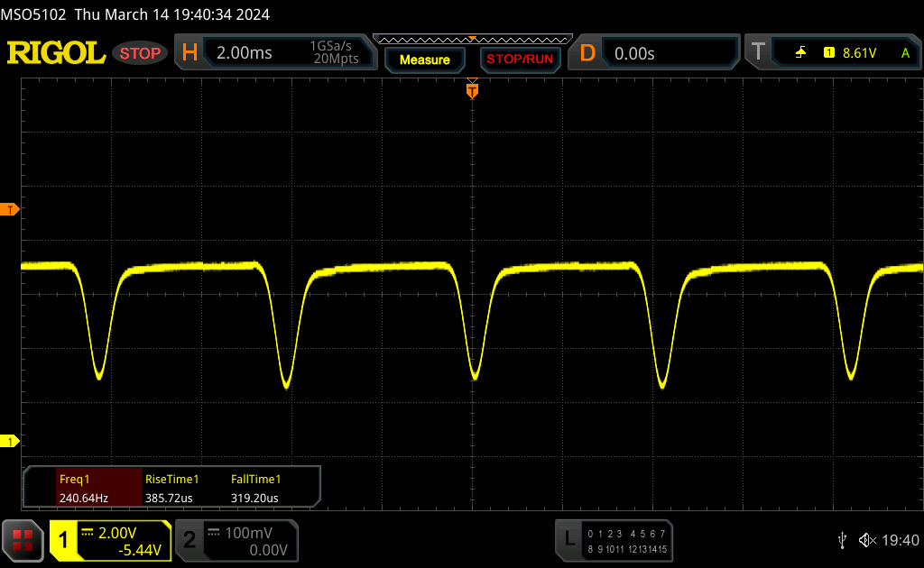Screen dimensions: 924x568
Task: Click the 1GSa/s sample rate readout
Action: point(330,46)
